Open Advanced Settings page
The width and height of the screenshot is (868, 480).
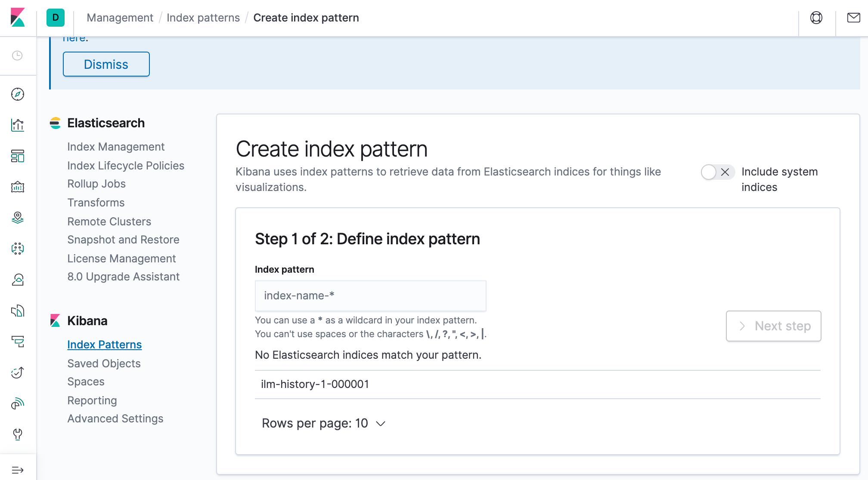[115, 418]
